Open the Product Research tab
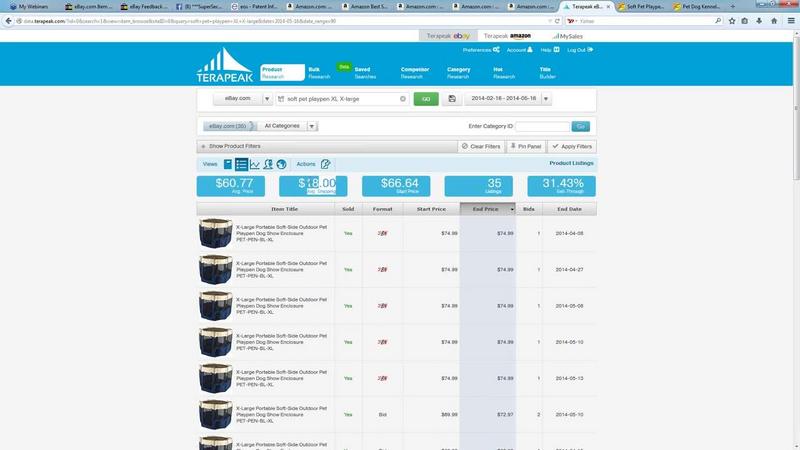 pos(282,72)
